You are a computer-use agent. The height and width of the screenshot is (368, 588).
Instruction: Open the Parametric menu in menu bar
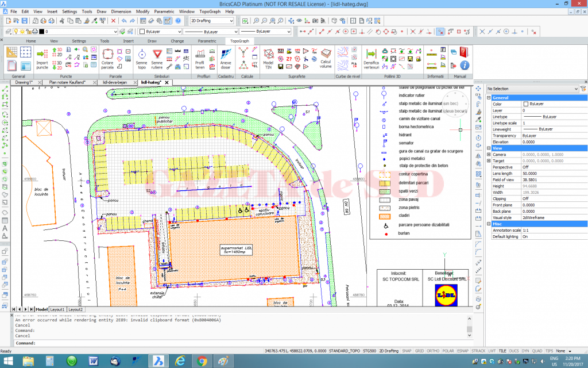tap(164, 11)
